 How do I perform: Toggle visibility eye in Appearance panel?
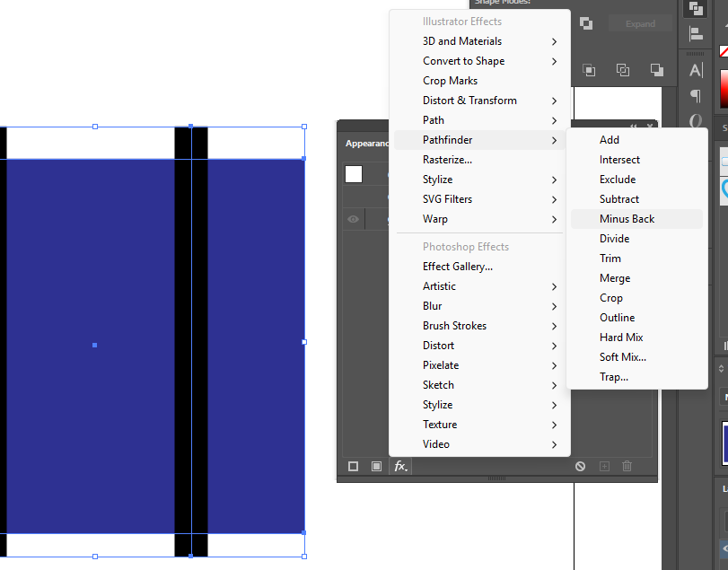point(353,219)
